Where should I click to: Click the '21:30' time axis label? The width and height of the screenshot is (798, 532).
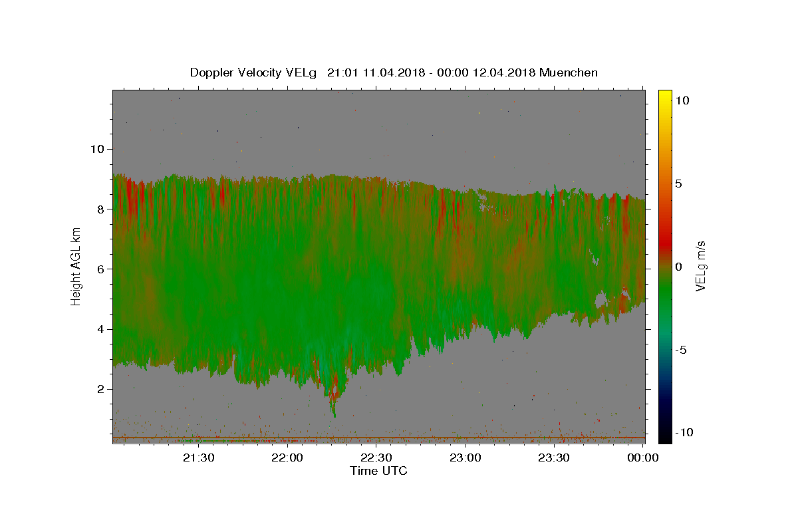(x=199, y=458)
